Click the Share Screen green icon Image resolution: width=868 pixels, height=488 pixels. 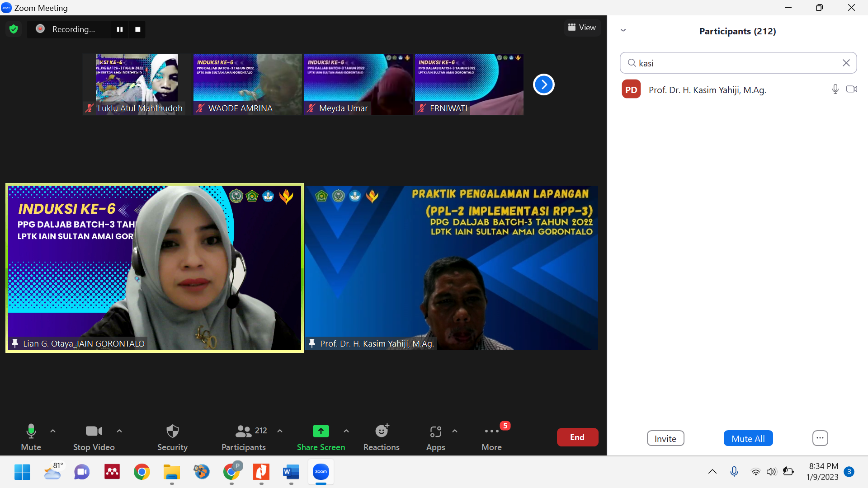(x=321, y=432)
